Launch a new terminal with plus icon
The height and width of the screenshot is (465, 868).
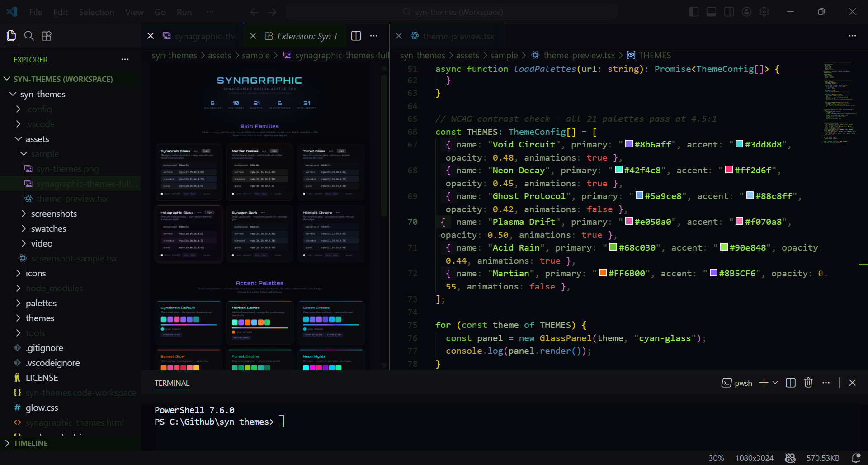[x=764, y=383]
